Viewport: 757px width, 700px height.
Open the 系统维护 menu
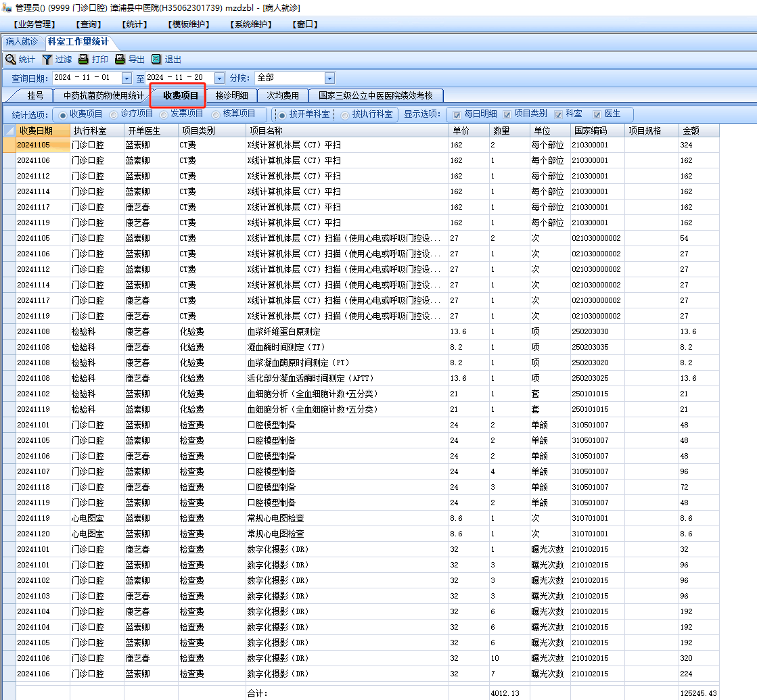[250, 24]
